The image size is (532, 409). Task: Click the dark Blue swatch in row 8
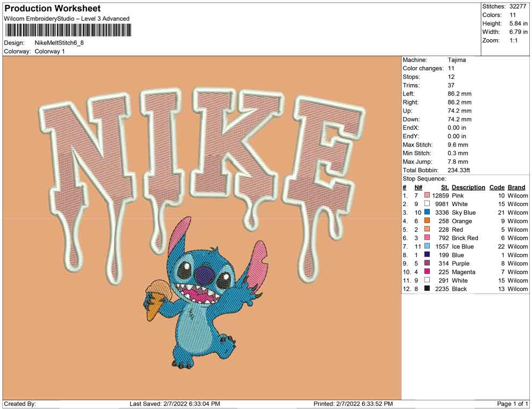pos(427,254)
